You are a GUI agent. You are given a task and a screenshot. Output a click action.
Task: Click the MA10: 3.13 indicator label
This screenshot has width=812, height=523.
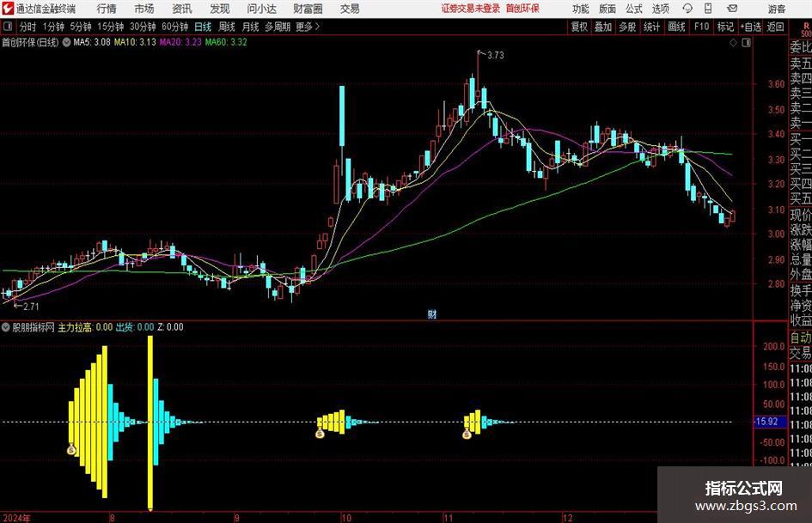135,42
